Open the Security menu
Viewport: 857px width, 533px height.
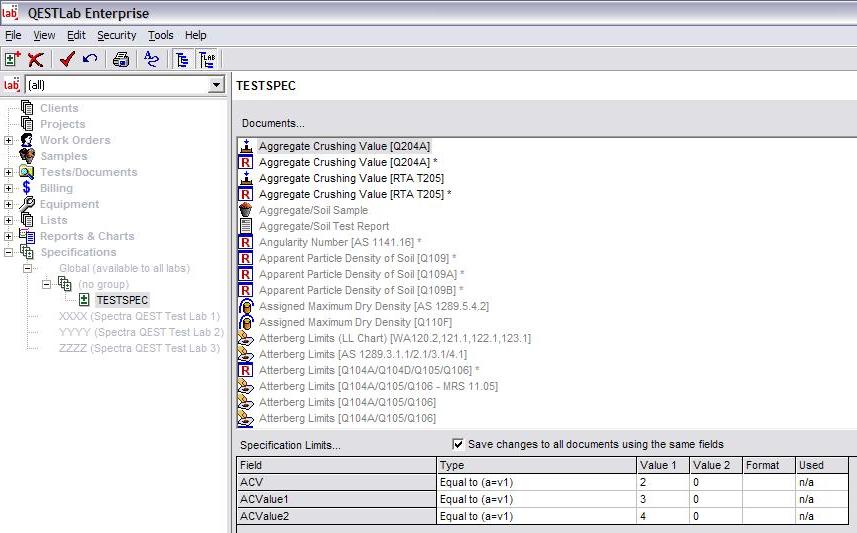click(116, 35)
